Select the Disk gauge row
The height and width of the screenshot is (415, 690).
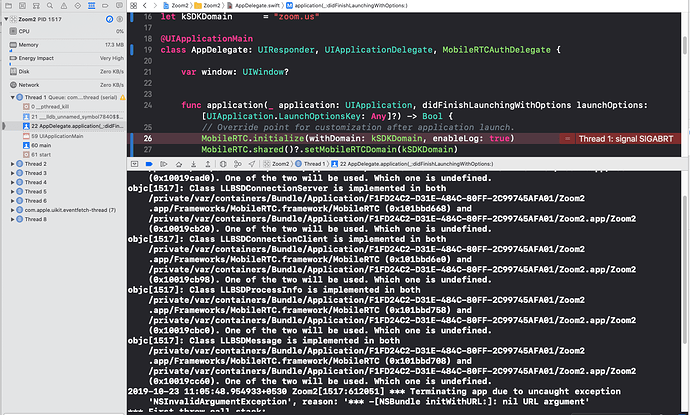pos(64,71)
